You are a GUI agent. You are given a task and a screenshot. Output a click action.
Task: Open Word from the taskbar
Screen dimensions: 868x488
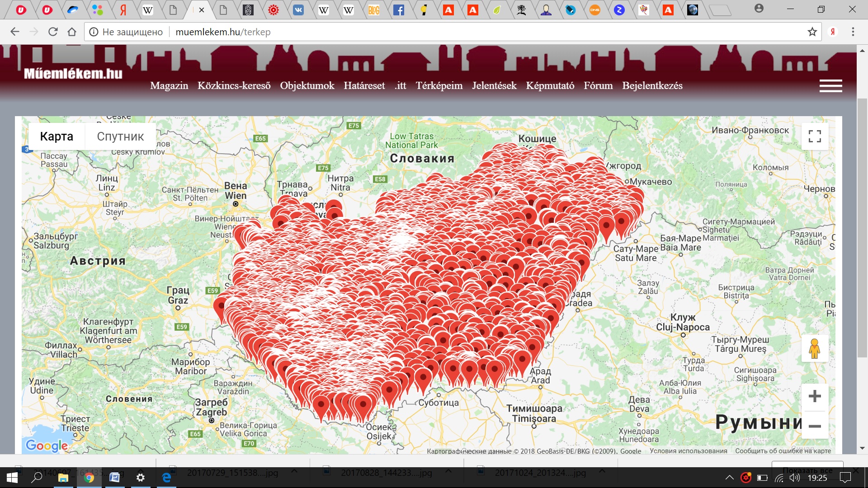114,478
